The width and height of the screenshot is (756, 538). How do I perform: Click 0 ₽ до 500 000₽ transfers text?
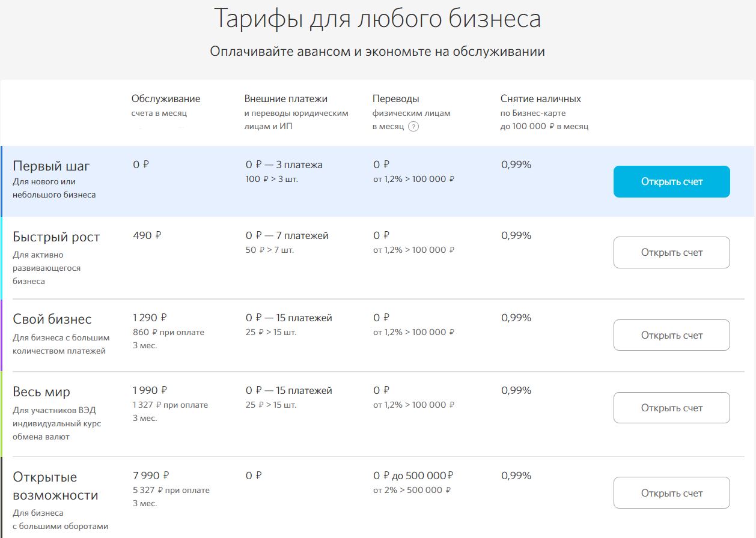point(413,476)
